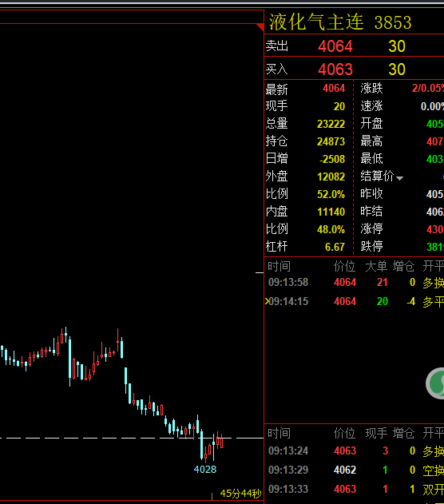Click the 现手 column header in lower table
The height and width of the screenshot is (504, 444).
[x=376, y=433]
